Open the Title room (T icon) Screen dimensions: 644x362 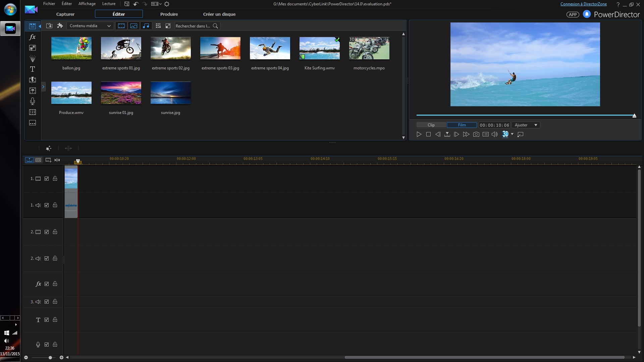33,69
